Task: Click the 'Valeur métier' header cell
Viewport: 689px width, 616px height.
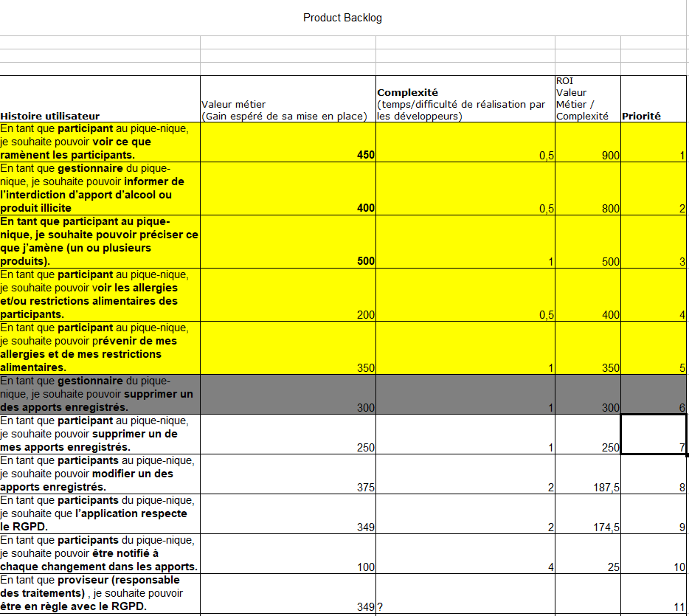Action: [288, 99]
